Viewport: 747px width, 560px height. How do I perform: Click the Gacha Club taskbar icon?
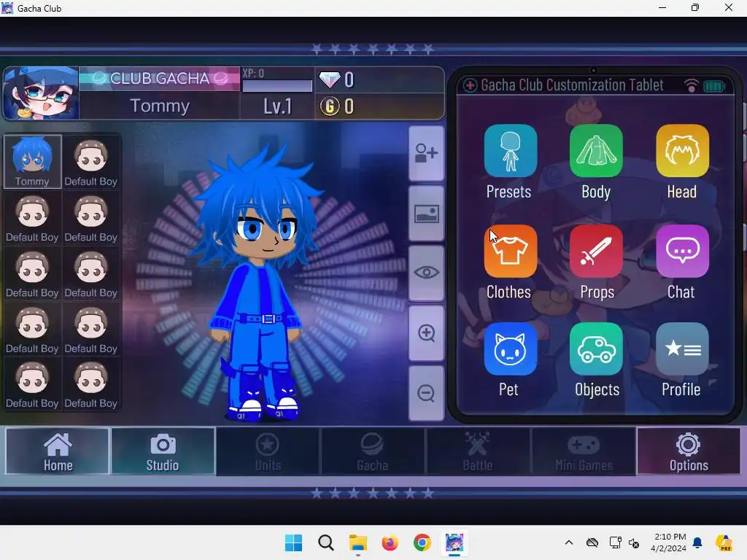454,542
